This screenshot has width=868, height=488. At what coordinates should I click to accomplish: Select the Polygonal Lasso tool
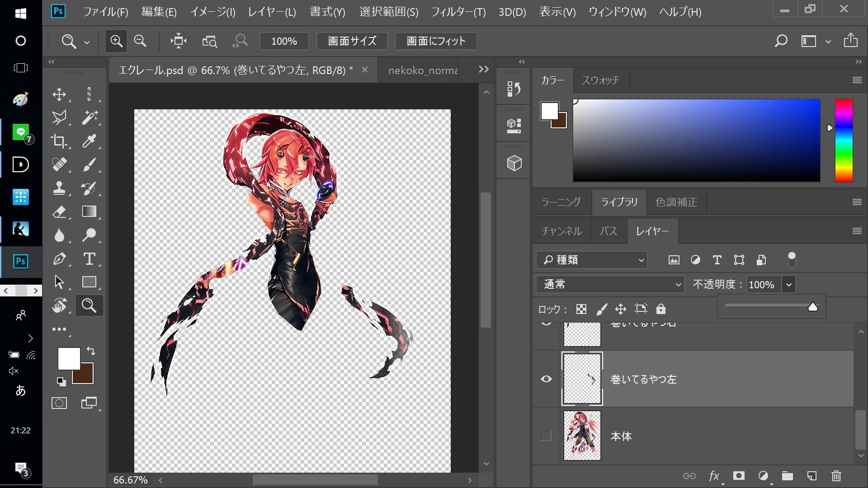(59, 118)
